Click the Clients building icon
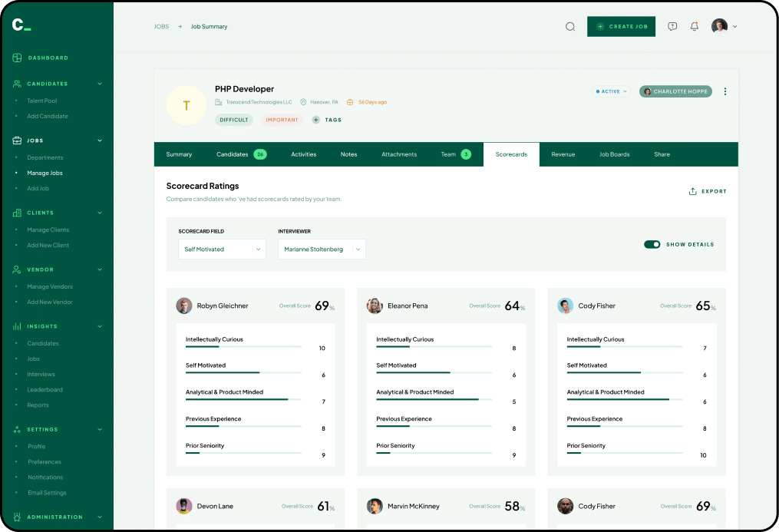Screen dimensions: 779x532 [17, 213]
